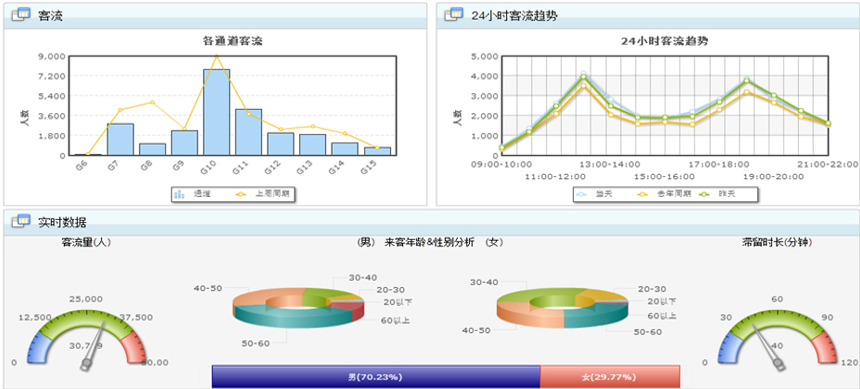Click the 09:00-10:00 axis label
Viewport: 860px width, 389px height.
(x=501, y=164)
